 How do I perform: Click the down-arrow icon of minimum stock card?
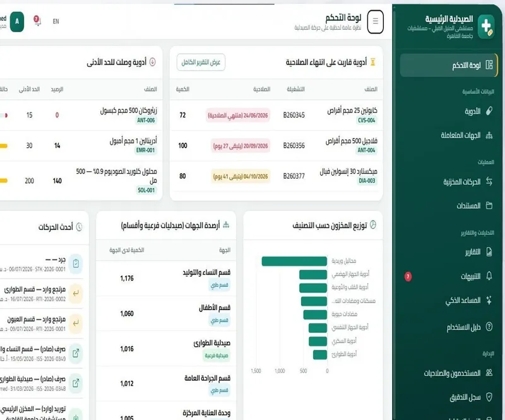point(153,61)
